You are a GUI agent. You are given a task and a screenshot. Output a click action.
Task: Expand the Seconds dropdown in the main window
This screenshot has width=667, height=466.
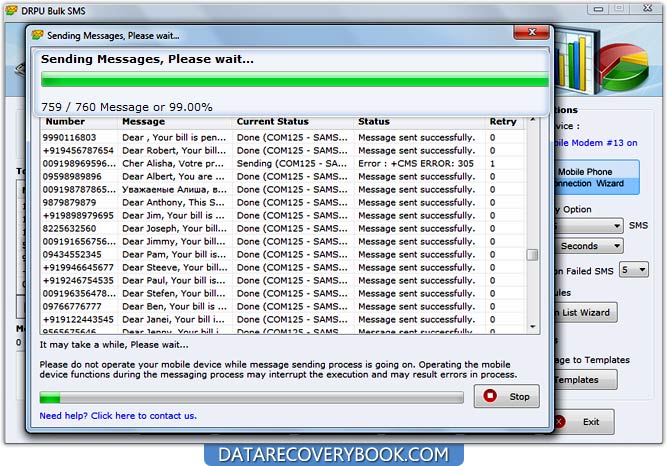tap(589, 246)
